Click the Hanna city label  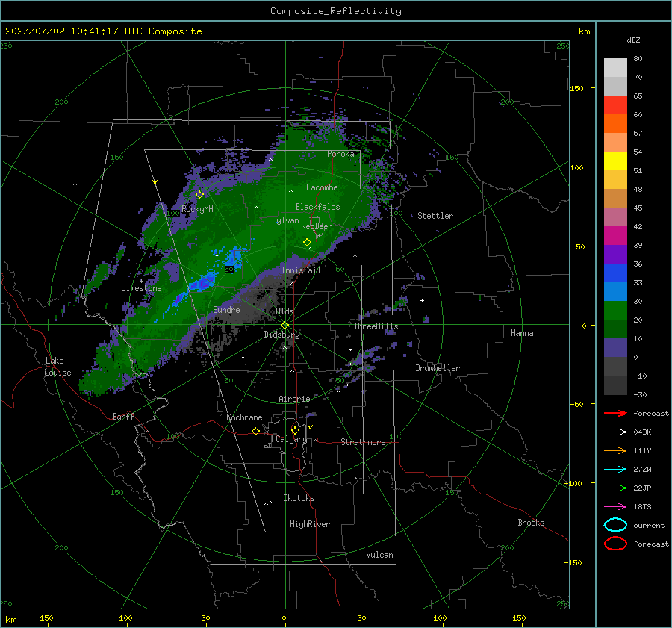pyautogui.click(x=522, y=333)
